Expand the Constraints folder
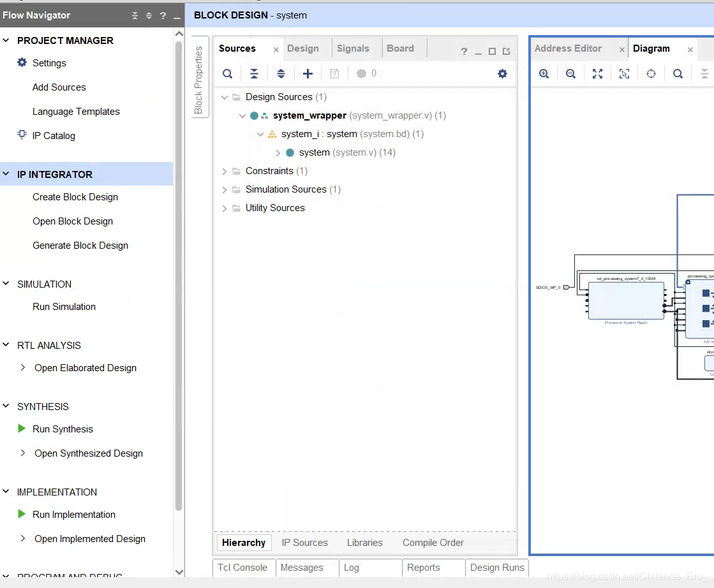 pyautogui.click(x=224, y=171)
